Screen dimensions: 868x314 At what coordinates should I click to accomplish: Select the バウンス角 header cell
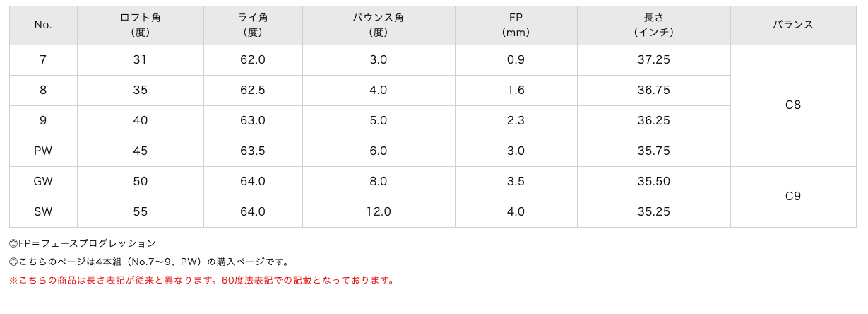379,25
